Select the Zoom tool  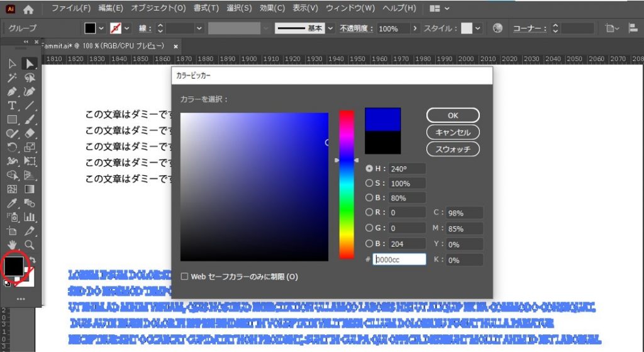click(29, 245)
